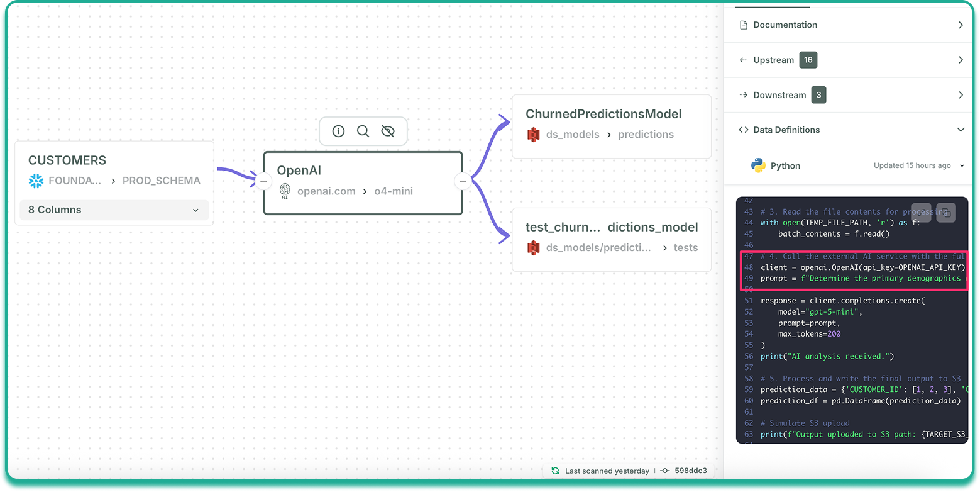
Task: Click the Documentation page icon
Action: pos(743,25)
